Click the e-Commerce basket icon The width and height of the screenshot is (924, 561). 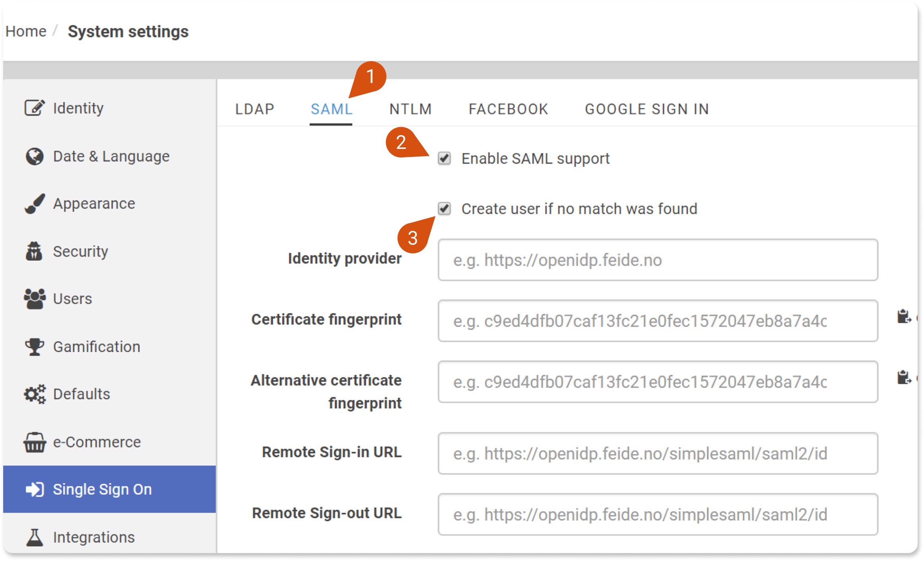coord(35,442)
